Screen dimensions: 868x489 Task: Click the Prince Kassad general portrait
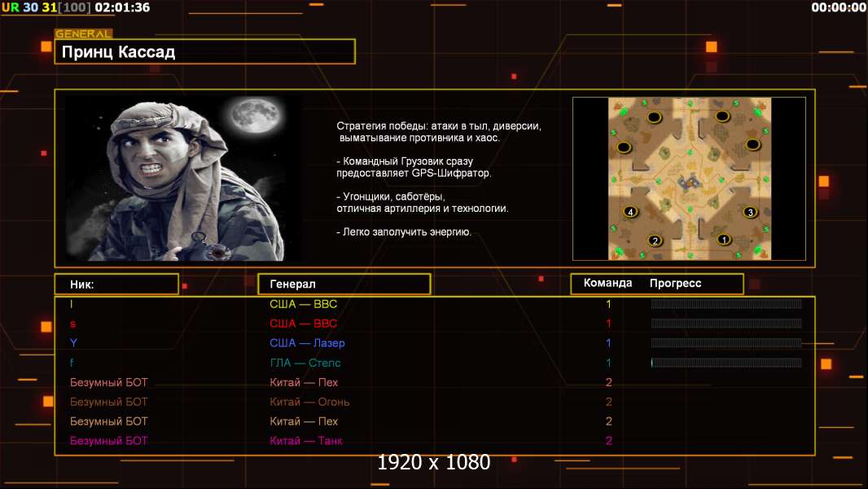click(x=183, y=178)
